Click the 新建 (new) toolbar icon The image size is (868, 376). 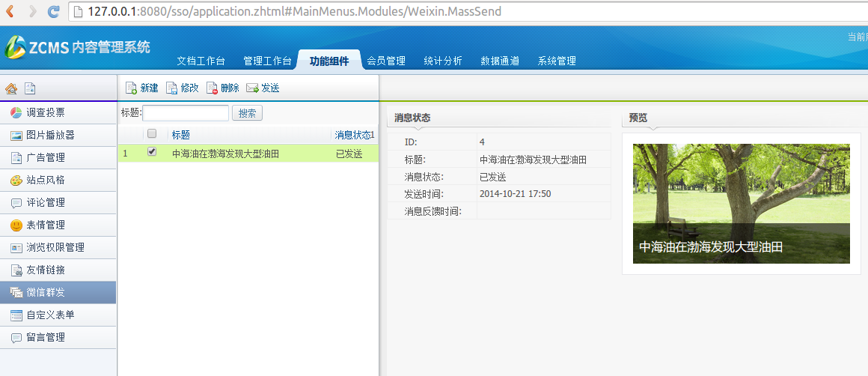[131, 88]
